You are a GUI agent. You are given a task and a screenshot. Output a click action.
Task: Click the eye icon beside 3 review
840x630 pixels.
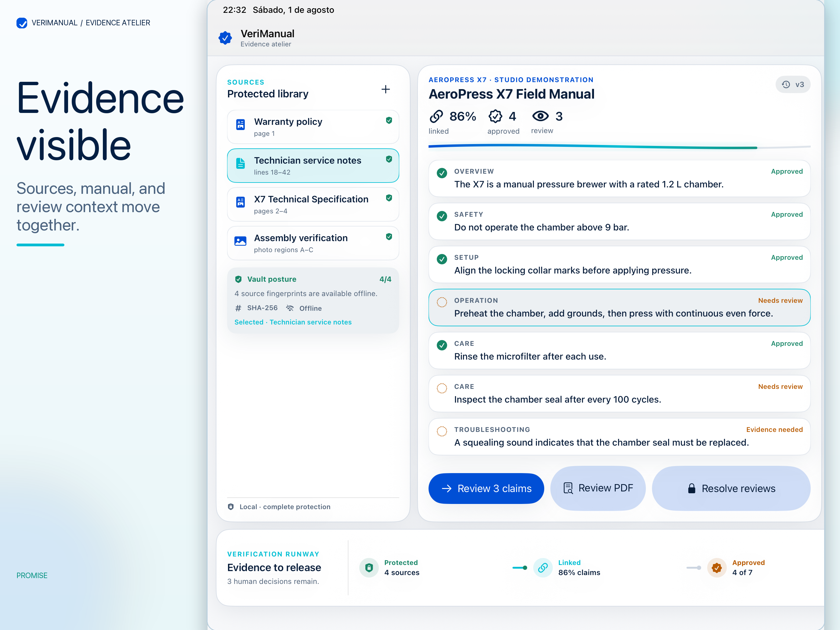click(540, 116)
